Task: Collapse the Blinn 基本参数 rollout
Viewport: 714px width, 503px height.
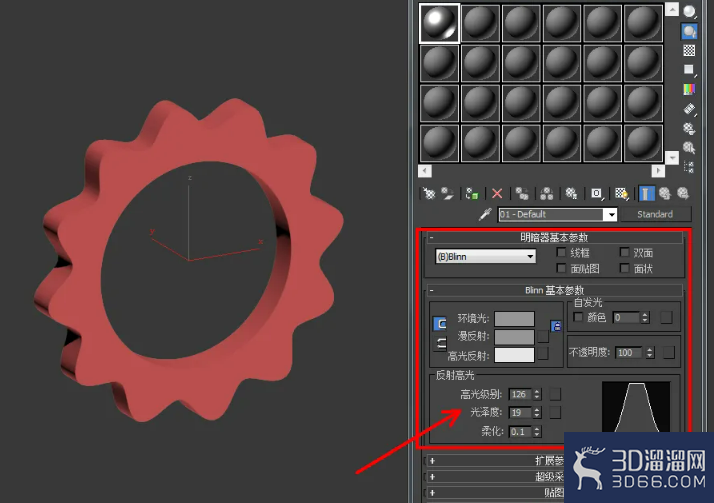Action: click(x=431, y=290)
